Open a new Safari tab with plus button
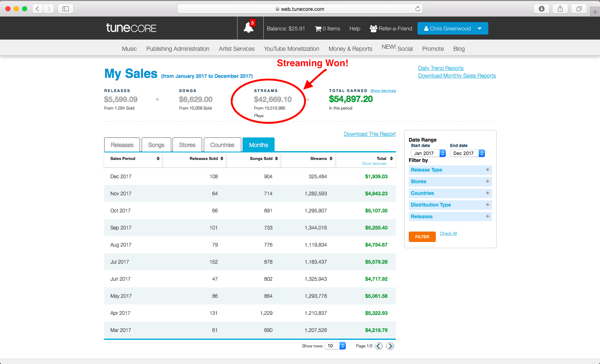This screenshot has width=600, height=364. (595, 12)
